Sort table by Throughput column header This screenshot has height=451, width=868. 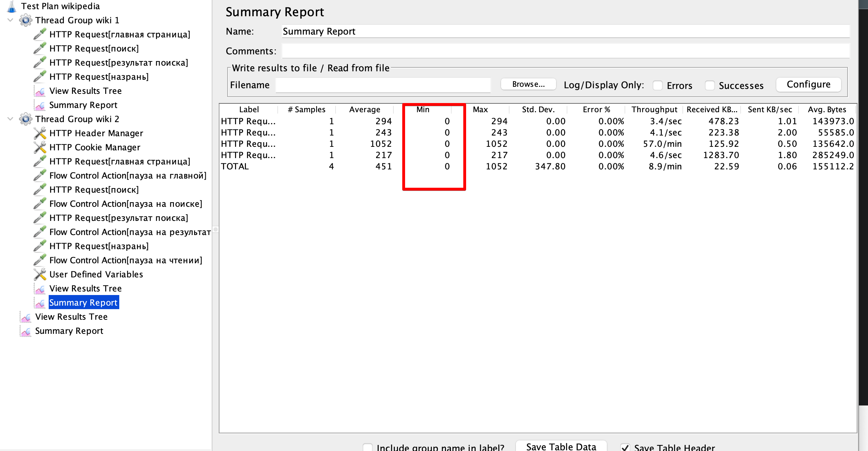654,109
